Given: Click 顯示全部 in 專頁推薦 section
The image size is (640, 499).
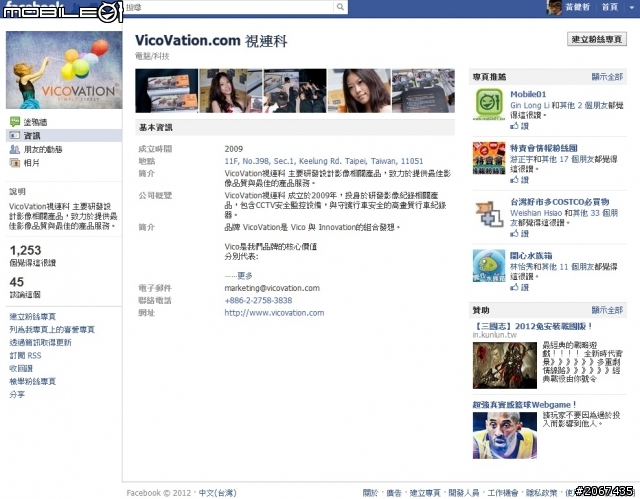Looking at the screenshot, I should point(607,77).
